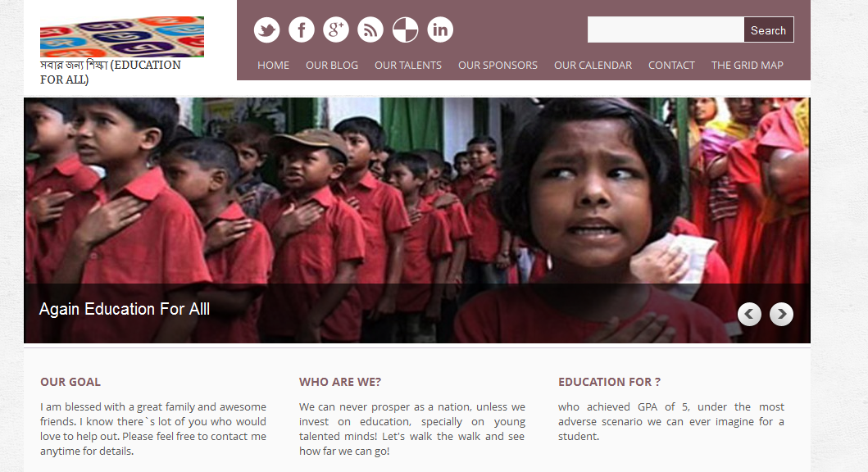This screenshot has height=472, width=868.
Task: Open the Facebook social icon
Action: point(302,29)
